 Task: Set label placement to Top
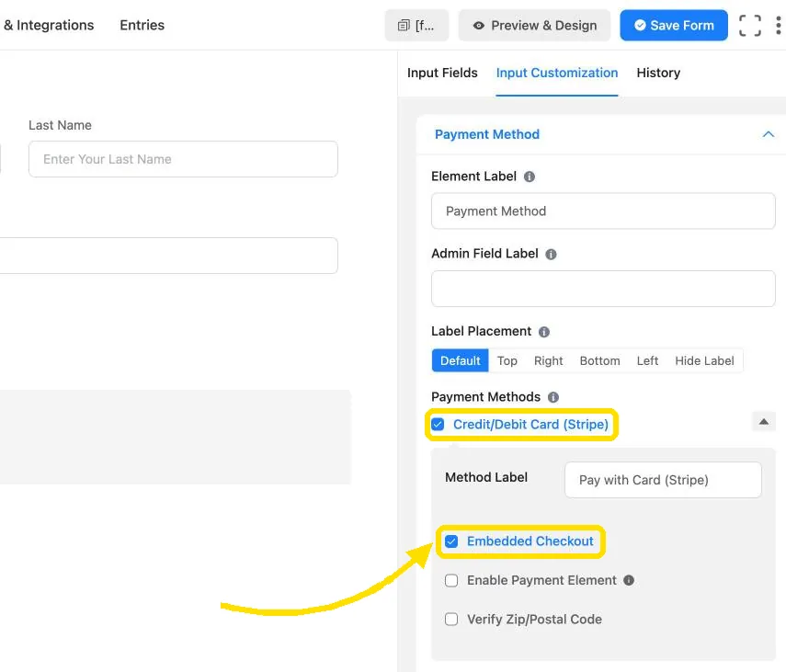point(507,360)
